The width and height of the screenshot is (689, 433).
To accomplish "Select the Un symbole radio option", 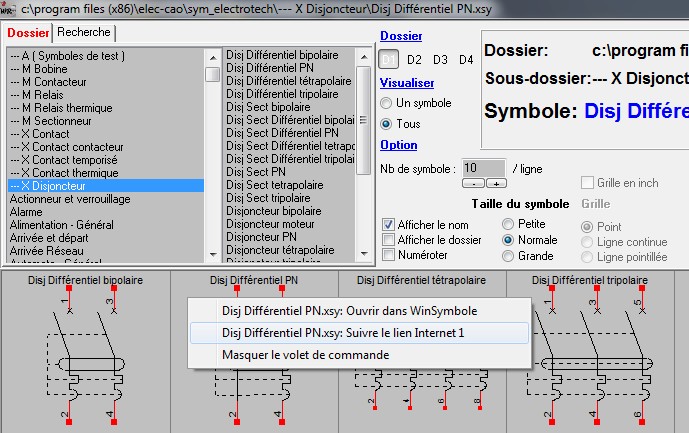I will pos(387,103).
